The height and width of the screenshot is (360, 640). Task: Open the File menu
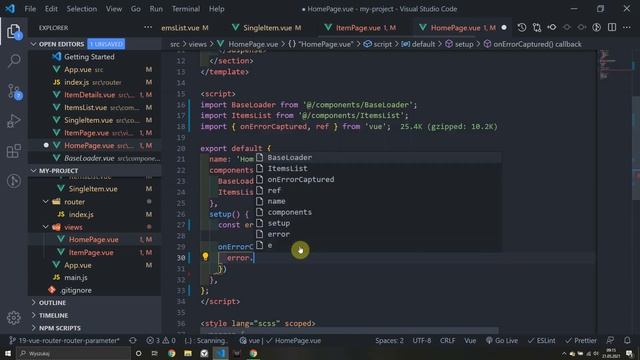[30, 9]
